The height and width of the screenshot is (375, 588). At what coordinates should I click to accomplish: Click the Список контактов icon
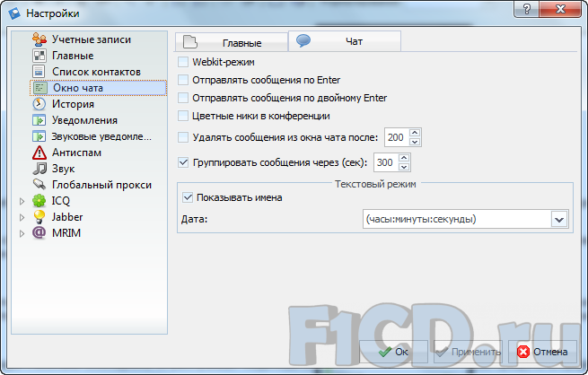[x=39, y=72]
